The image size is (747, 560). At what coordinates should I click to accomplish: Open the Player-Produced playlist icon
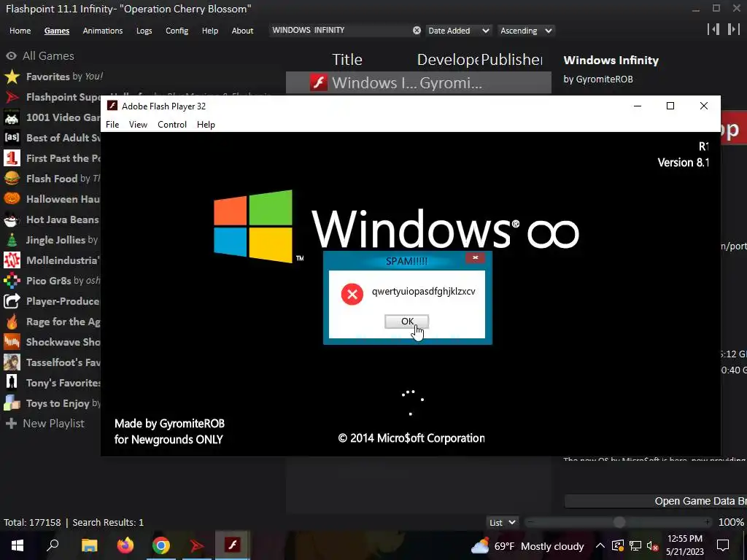[12, 301]
